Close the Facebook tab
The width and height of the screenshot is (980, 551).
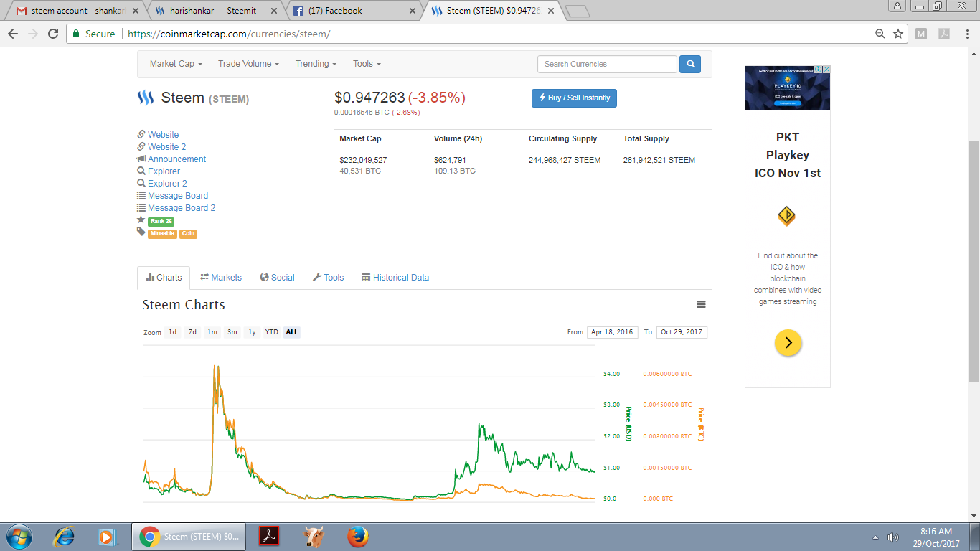[412, 11]
